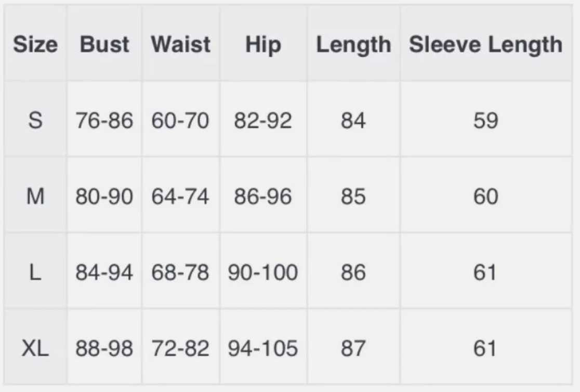
Task: Select bust value 88-98 for XL
Action: pos(104,348)
